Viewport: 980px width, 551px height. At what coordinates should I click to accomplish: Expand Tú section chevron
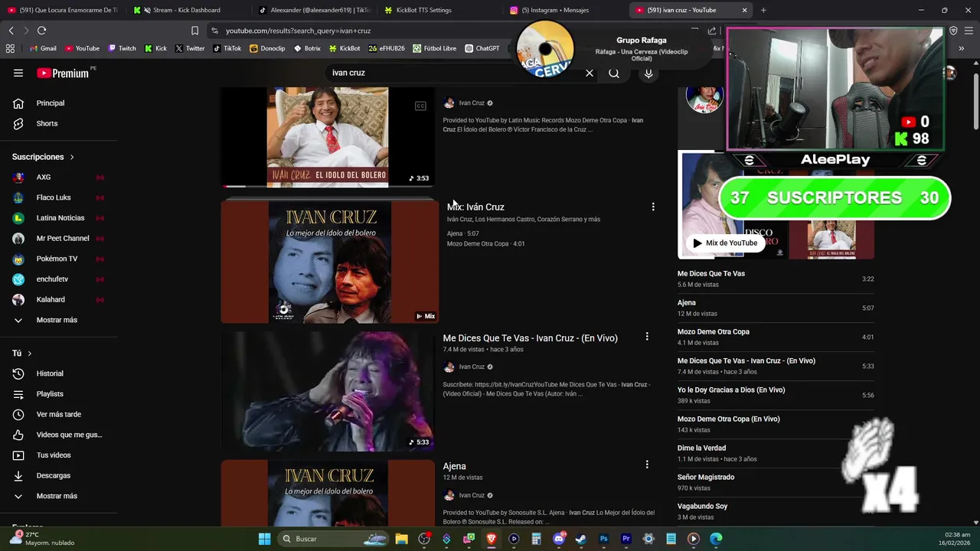pos(29,354)
